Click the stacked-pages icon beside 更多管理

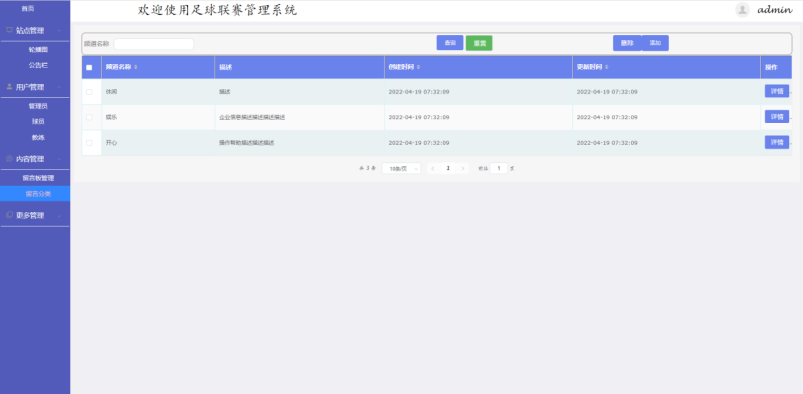(9, 215)
